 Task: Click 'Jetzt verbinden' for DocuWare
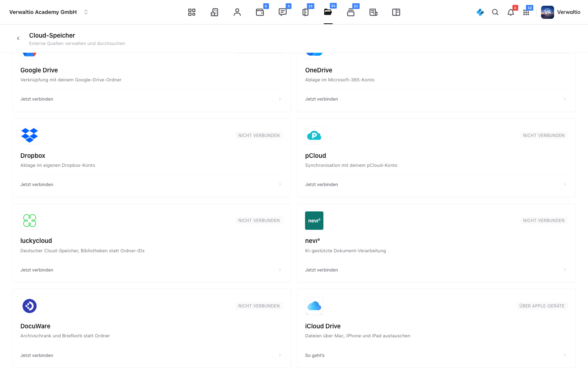point(37,355)
